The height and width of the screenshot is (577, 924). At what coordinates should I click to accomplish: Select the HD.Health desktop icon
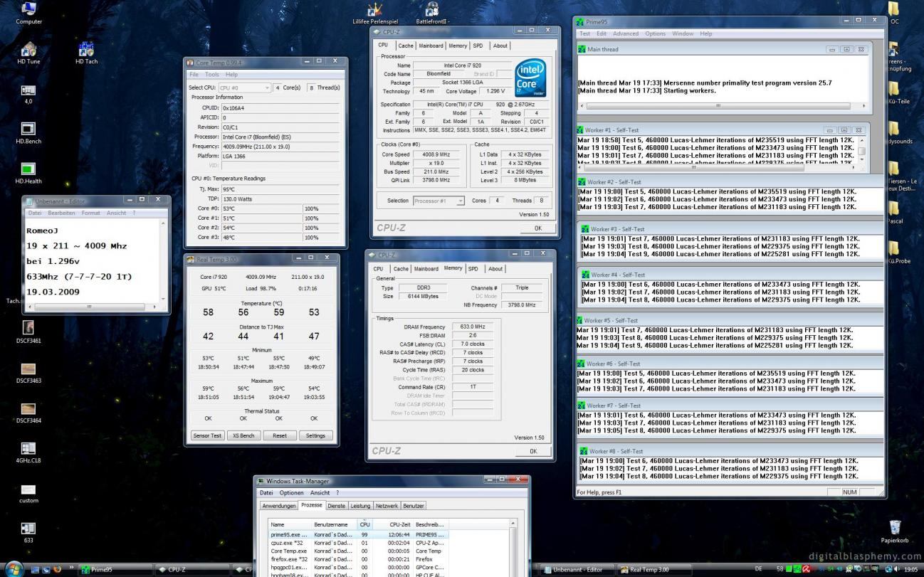click(x=28, y=173)
